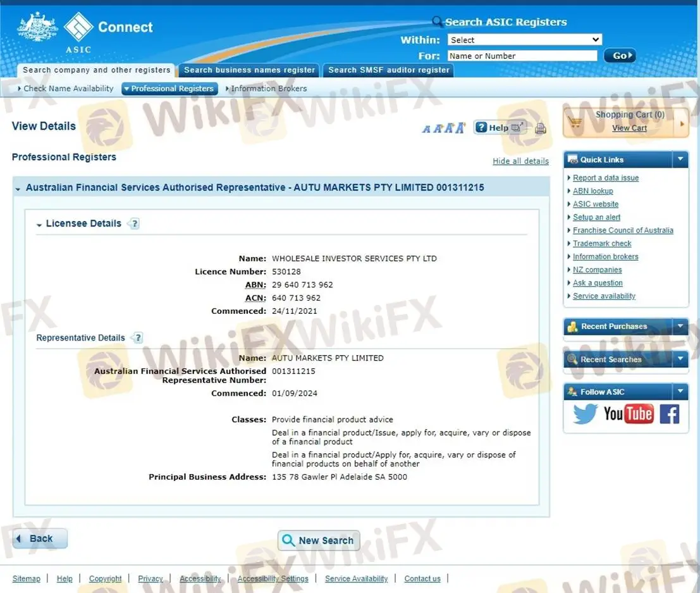
Task: Open the Representative Details help question icon
Action: [x=138, y=338]
